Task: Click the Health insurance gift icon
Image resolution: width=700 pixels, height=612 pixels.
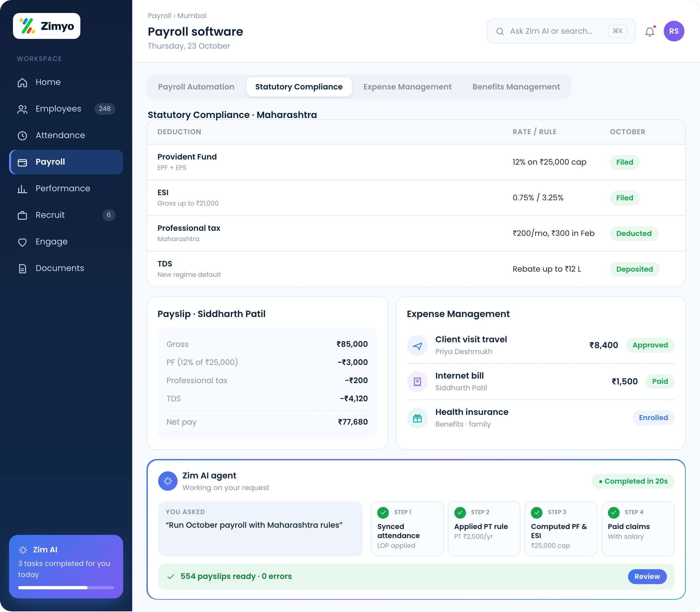Action: tap(417, 418)
